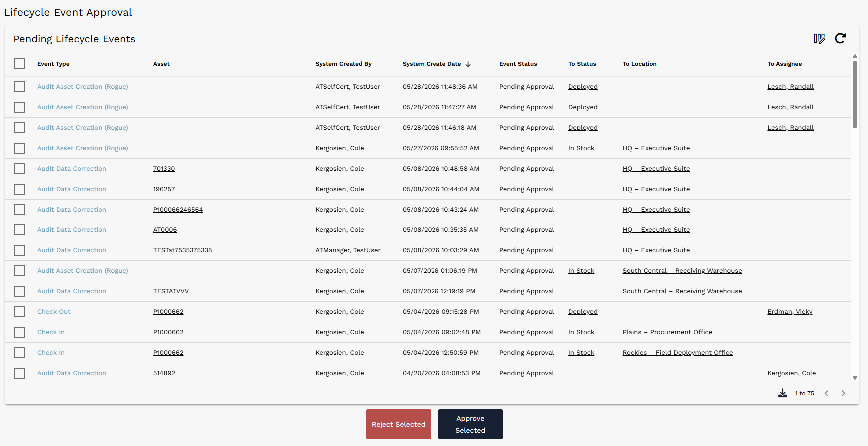Image resolution: width=868 pixels, height=446 pixels.
Task: Go to next page of results
Action: point(843,393)
